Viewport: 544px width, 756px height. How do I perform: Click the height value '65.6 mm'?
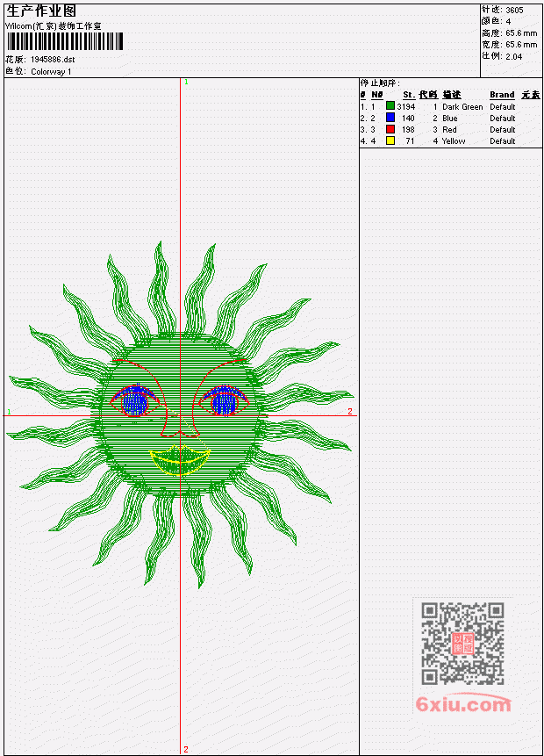click(521, 33)
